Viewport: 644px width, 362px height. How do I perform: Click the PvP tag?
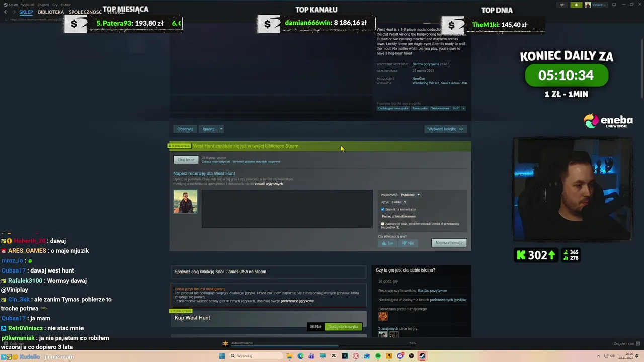tap(456, 108)
